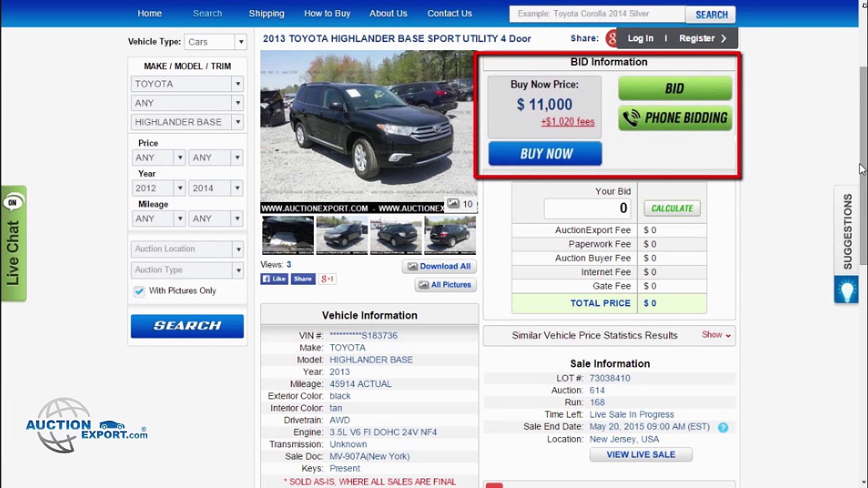Toggle the Live Chat ON indicator

coord(13,202)
